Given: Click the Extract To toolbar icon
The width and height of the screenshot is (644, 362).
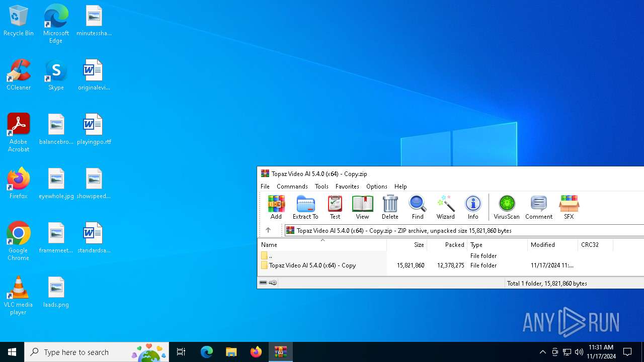Looking at the screenshot, I should [305, 208].
